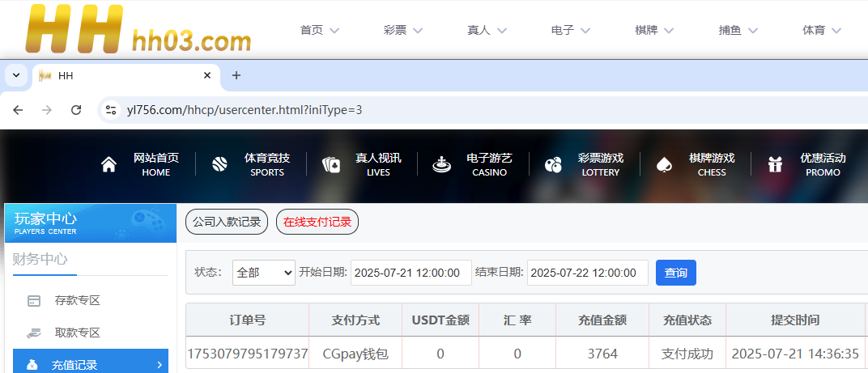Click the home icon beside 网站首页
Viewport: 868px width, 373px height.
[108, 165]
